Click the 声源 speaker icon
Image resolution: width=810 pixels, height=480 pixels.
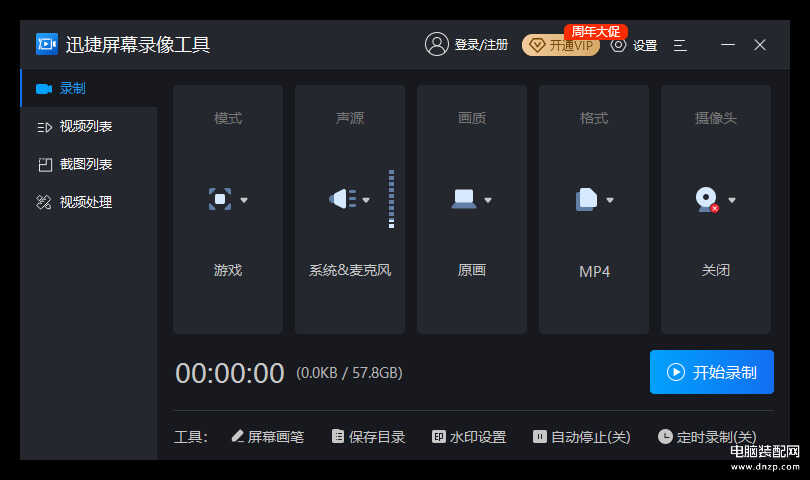pos(342,199)
